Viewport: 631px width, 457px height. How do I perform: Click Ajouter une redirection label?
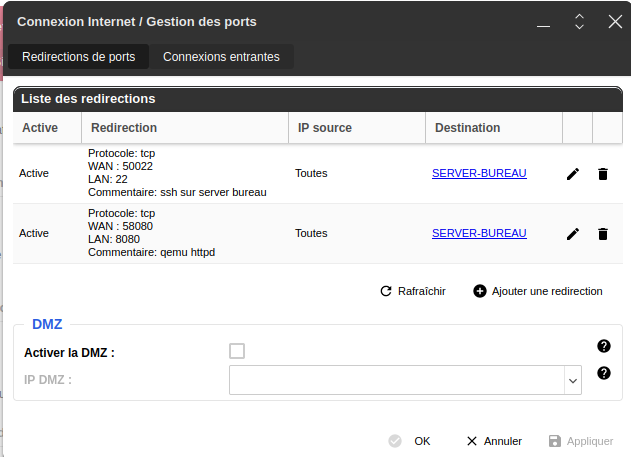pyautogui.click(x=547, y=291)
